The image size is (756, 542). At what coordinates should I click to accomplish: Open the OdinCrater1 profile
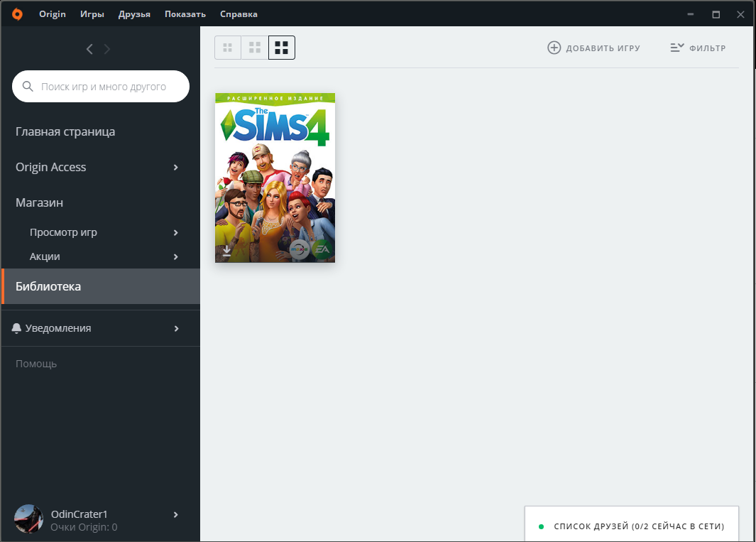(80, 514)
